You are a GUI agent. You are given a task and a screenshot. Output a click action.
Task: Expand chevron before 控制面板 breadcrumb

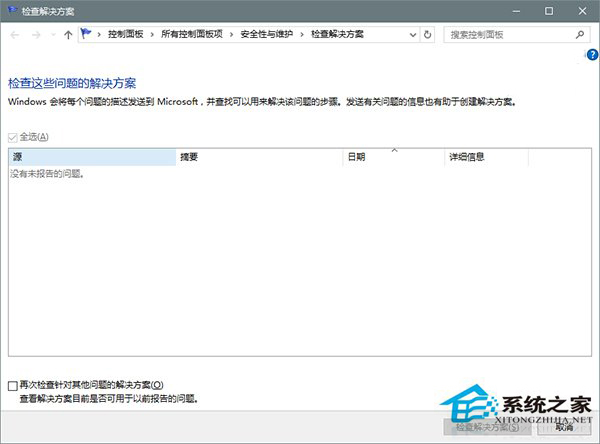pos(99,35)
